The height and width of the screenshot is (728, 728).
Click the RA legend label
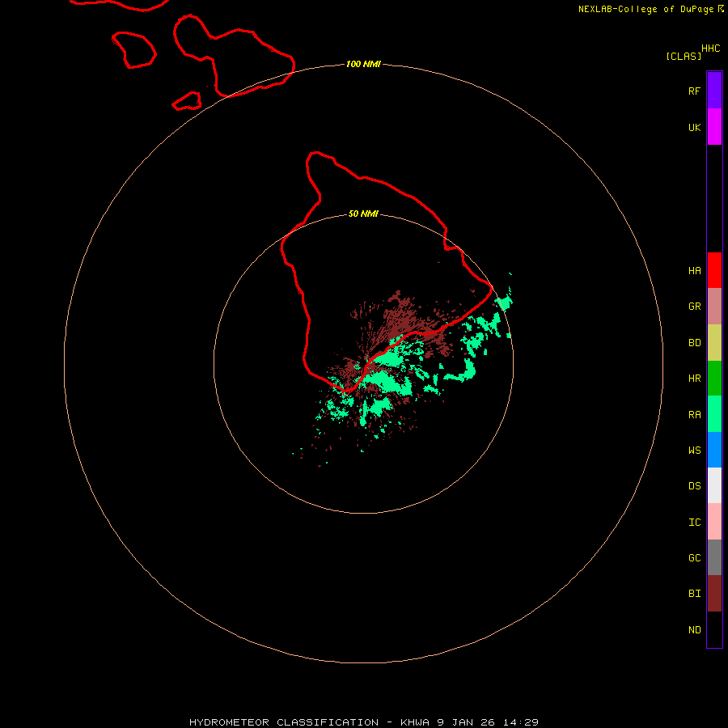[x=694, y=415]
